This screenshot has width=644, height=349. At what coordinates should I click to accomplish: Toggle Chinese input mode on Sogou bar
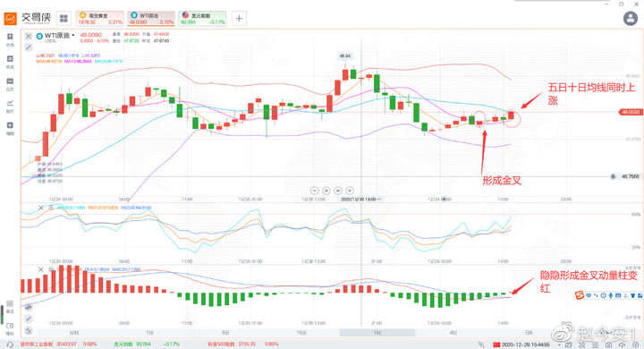point(589,295)
